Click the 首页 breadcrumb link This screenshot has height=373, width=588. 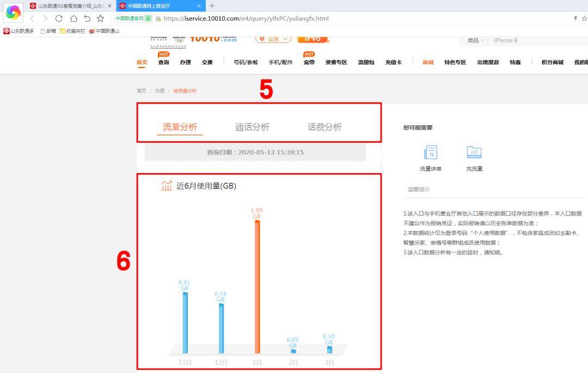click(x=142, y=91)
